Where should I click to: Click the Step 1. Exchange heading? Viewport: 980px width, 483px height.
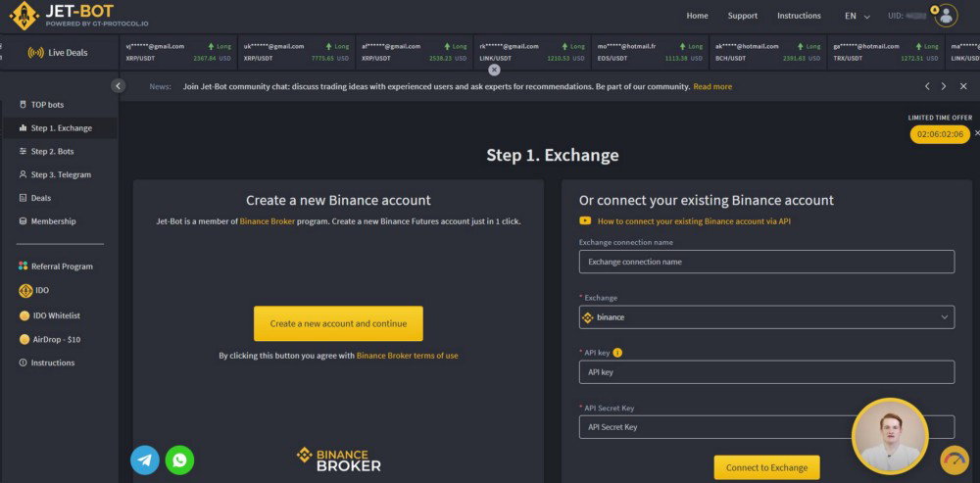pos(553,155)
